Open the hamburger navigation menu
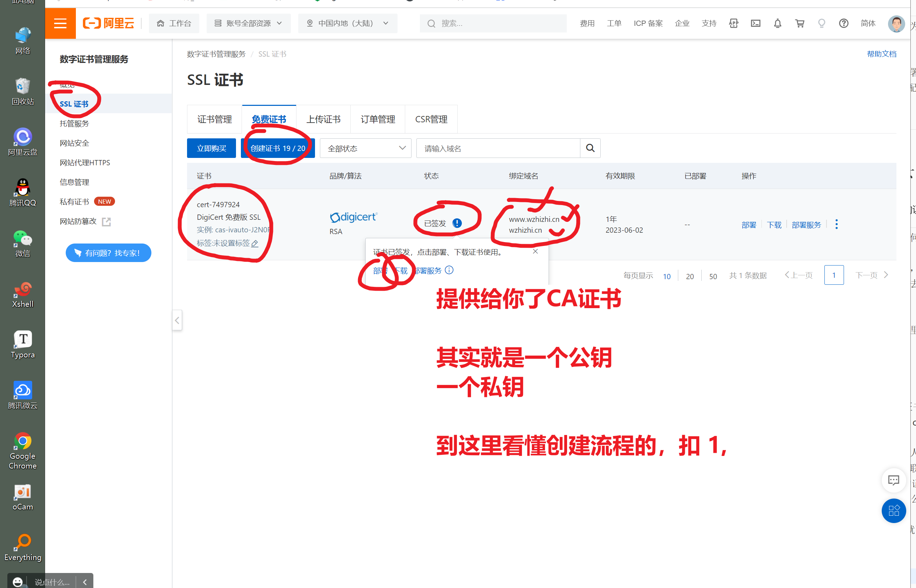916x588 pixels. coord(60,23)
